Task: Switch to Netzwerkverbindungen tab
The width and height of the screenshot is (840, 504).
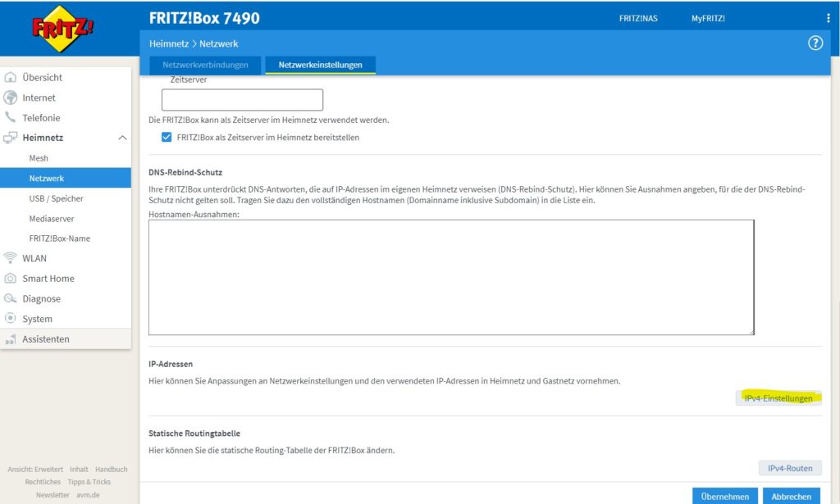Action: pyautogui.click(x=205, y=65)
